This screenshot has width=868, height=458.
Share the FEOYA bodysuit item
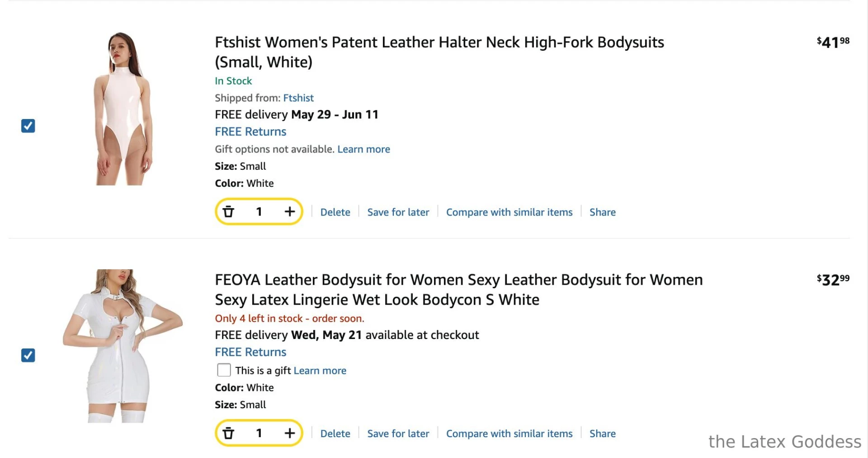[x=602, y=434]
